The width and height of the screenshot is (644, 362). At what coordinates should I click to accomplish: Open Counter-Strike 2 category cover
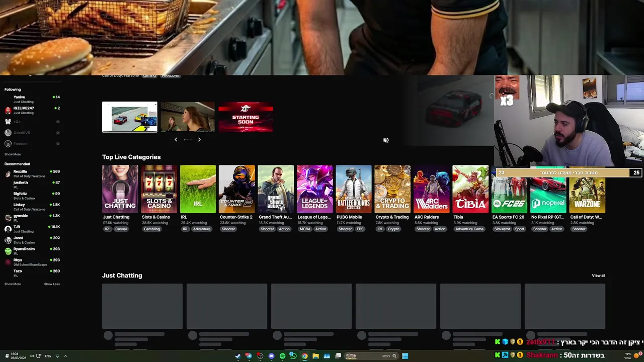[236, 189]
